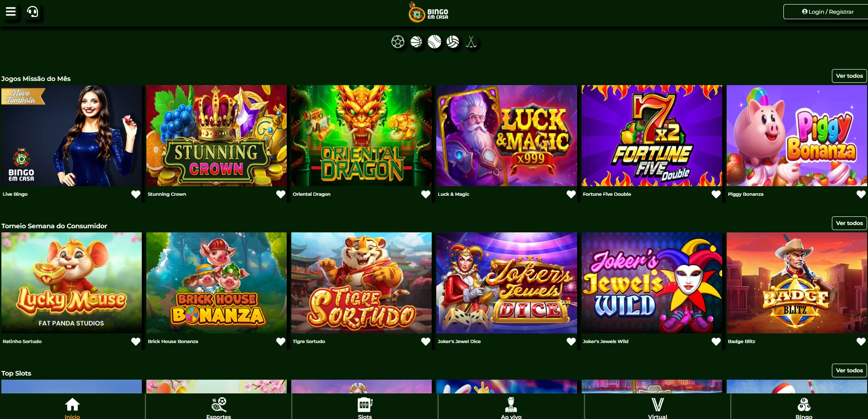Click Ver todos for Jogos Missão do Mês

[x=849, y=76]
